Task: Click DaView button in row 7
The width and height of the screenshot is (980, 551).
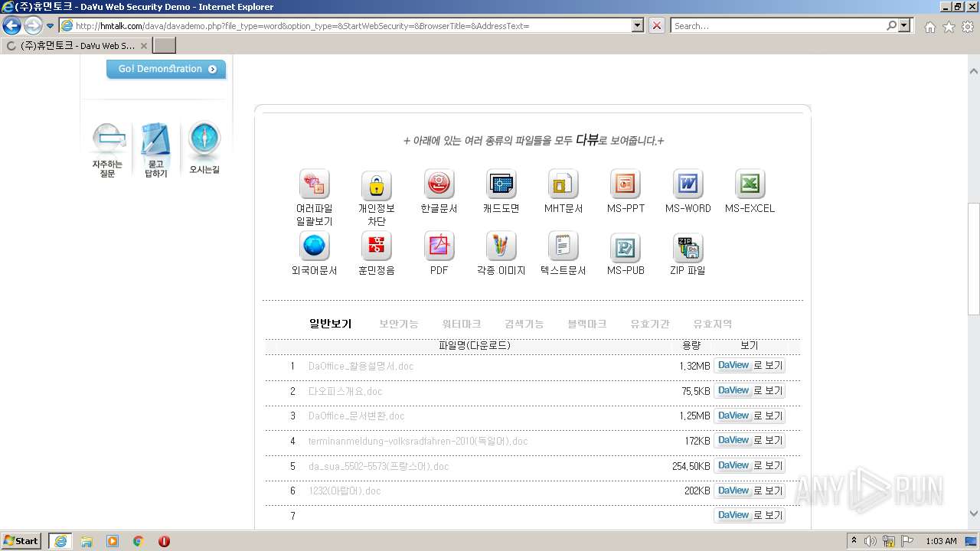Action: click(750, 516)
